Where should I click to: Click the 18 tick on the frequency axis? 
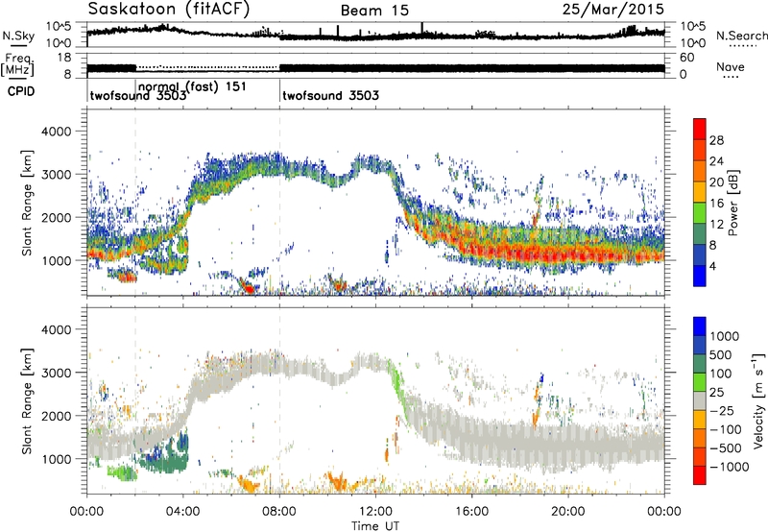pos(64,58)
